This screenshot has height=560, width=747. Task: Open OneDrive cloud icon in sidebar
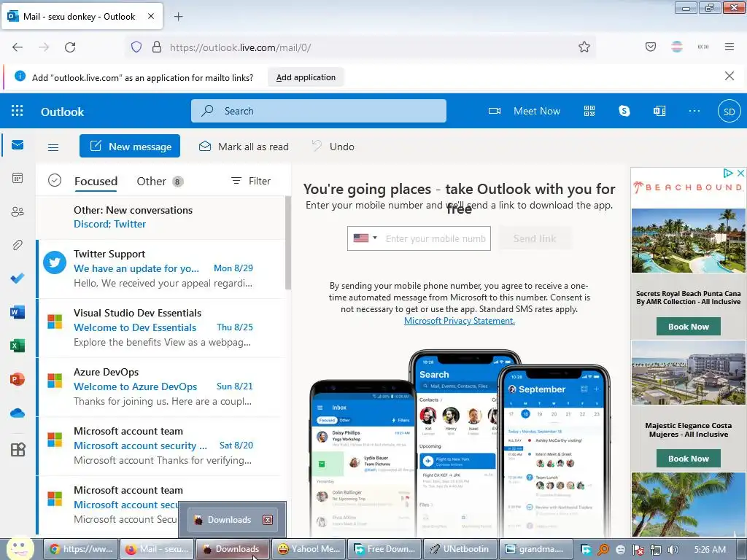[18, 413]
